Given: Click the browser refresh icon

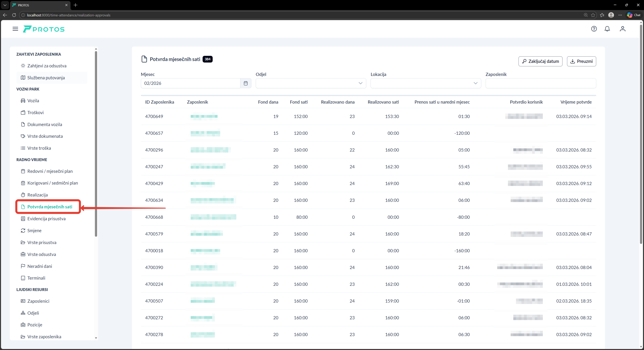Looking at the screenshot, I should click(14, 15).
